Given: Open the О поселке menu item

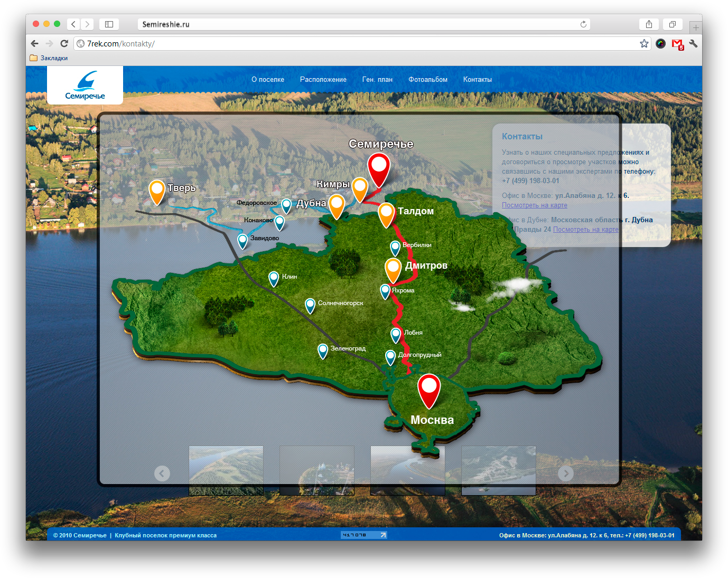Looking at the screenshot, I should pyautogui.click(x=268, y=80).
